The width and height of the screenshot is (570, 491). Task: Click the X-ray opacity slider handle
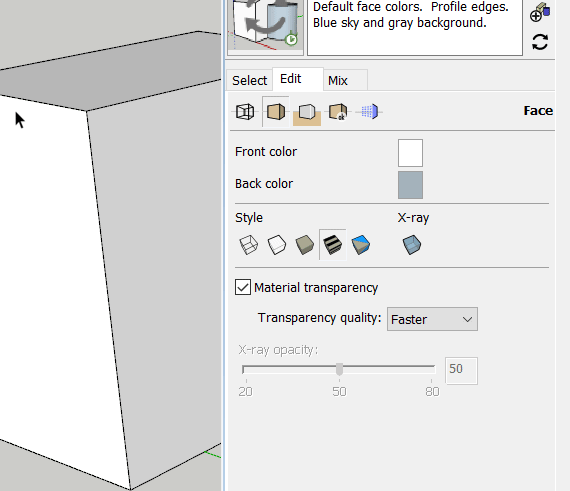(x=339, y=369)
